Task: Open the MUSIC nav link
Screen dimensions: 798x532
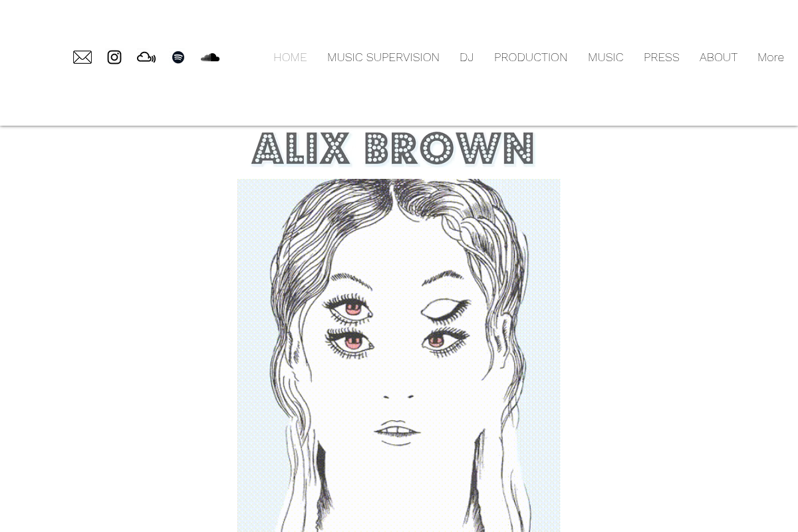Action: [x=606, y=57]
